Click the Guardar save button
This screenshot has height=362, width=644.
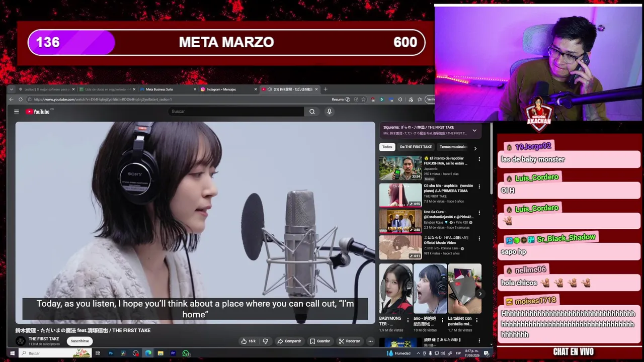pyautogui.click(x=320, y=341)
